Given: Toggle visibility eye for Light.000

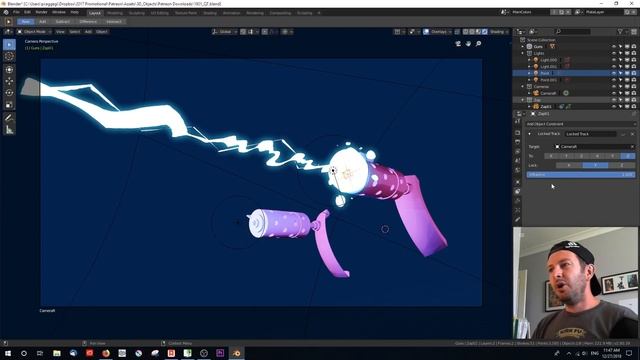Looking at the screenshot, I should (x=613, y=60).
